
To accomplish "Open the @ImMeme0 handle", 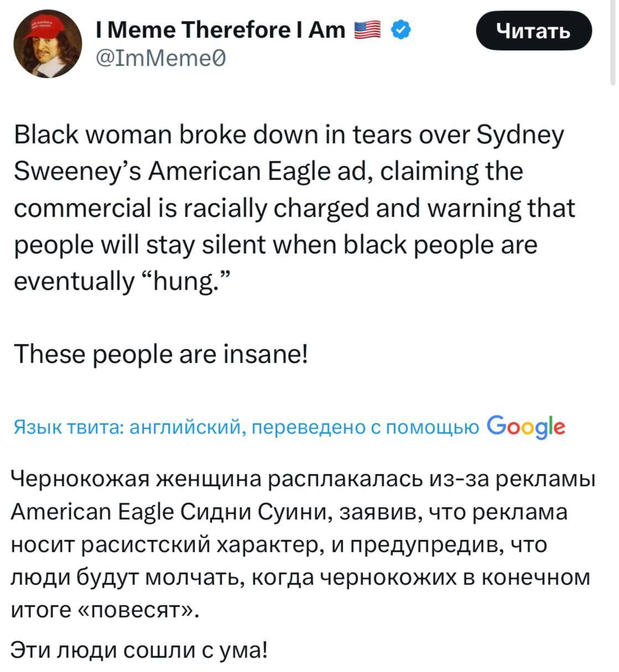I will pos(161,58).
